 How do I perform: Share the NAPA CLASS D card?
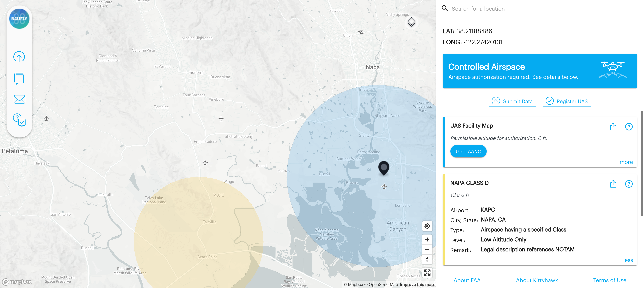point(613,184)
